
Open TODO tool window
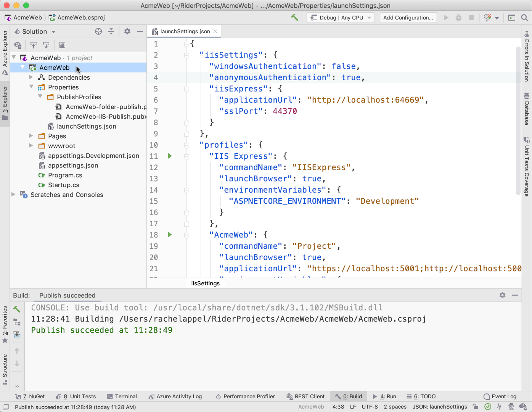(x=421, y=396)
